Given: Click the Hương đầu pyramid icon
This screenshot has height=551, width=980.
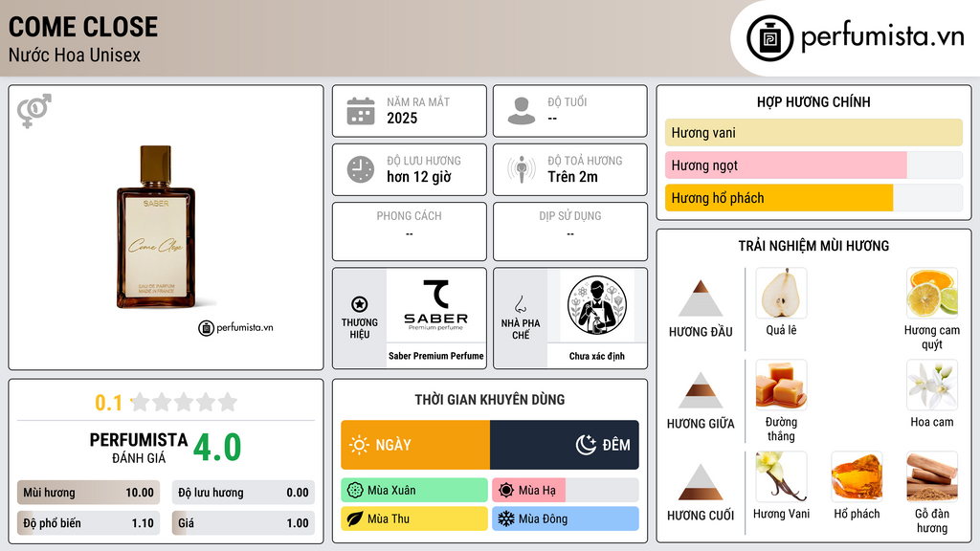Looking at the screenshot, I should [x=700, y=298].
